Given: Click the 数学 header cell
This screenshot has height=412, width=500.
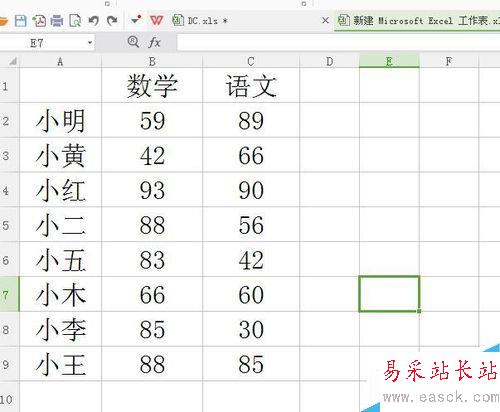Looking at the screenshot, I should (x=152, y=85).
